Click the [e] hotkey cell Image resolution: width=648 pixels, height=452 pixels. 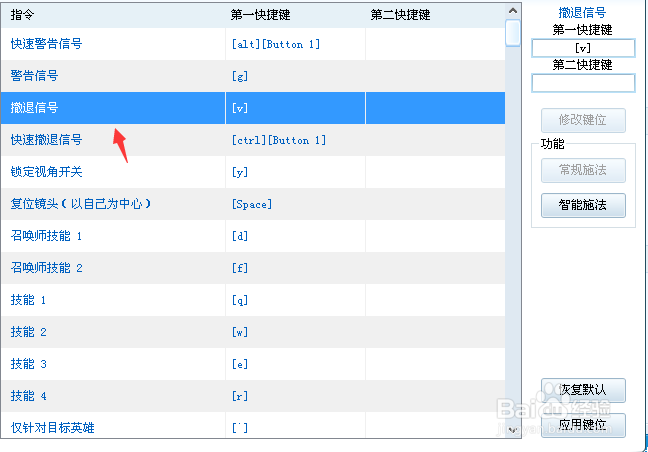tap(295, 364)
